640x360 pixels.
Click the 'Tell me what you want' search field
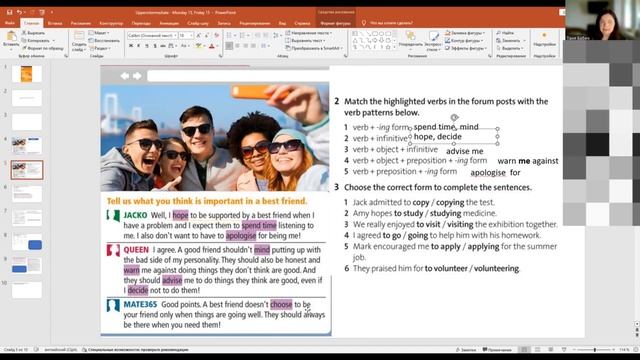pos(391,23)
